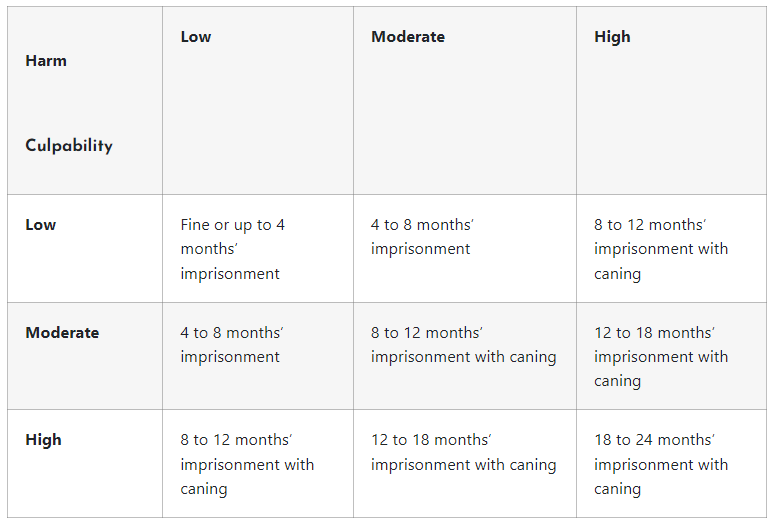776x525 pixels.
Task: Click the 'High' culpability row header
Action: coord(43,440)
